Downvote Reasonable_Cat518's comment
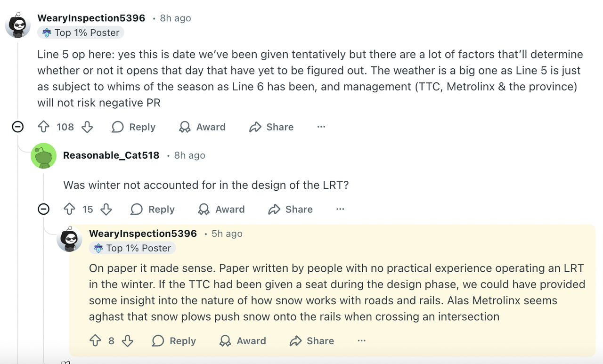 (x=106, y=209)
